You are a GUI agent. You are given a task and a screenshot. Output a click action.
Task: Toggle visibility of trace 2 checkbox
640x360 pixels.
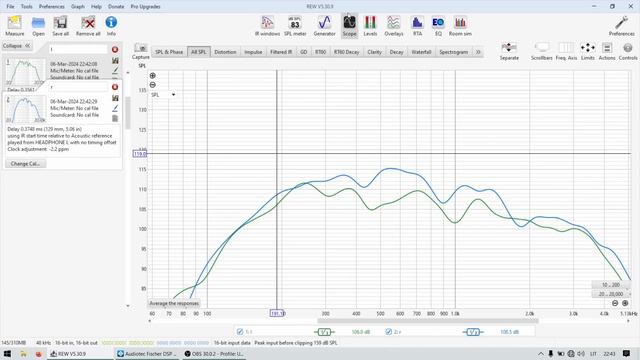click(389, 332)
